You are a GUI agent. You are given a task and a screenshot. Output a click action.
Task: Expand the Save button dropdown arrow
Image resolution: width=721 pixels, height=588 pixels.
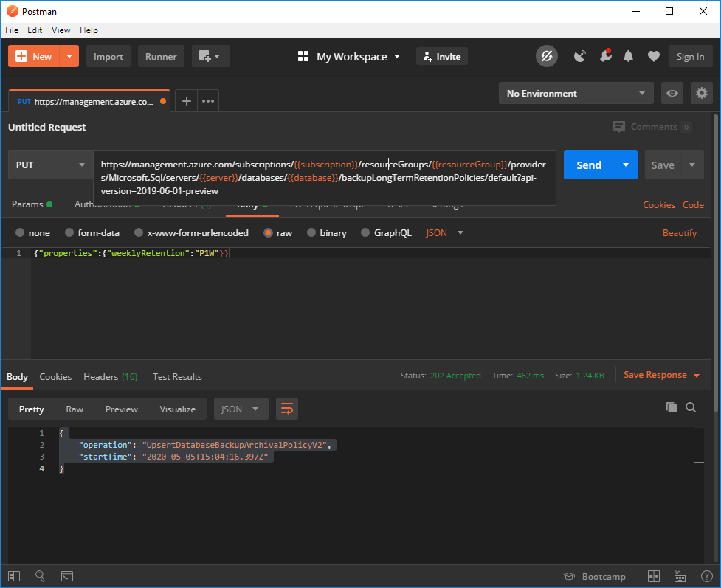click(692, 165)
